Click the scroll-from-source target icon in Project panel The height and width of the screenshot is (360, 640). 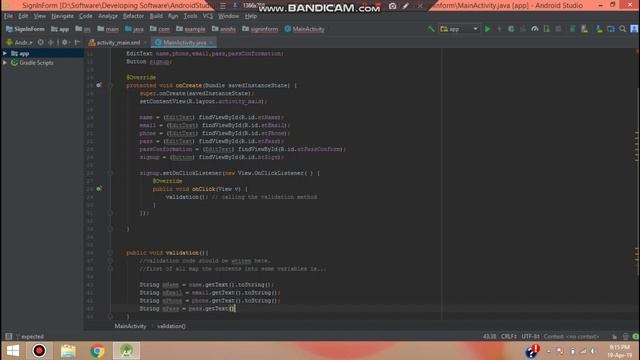tap(40, 42)
